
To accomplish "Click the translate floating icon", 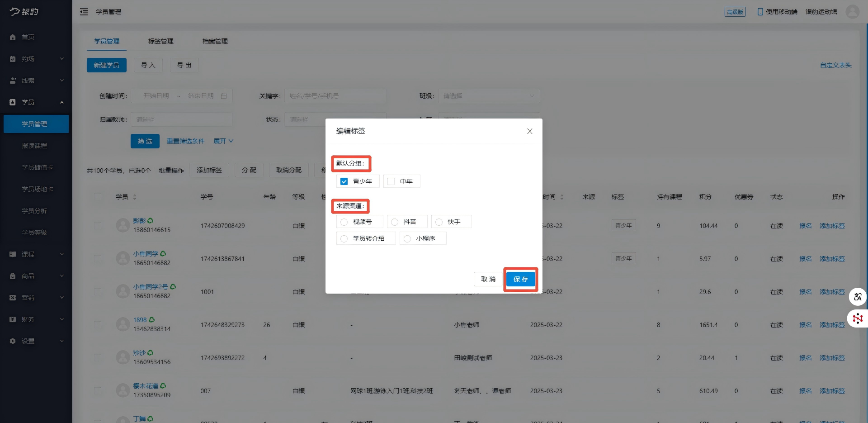I will point(858,297).
